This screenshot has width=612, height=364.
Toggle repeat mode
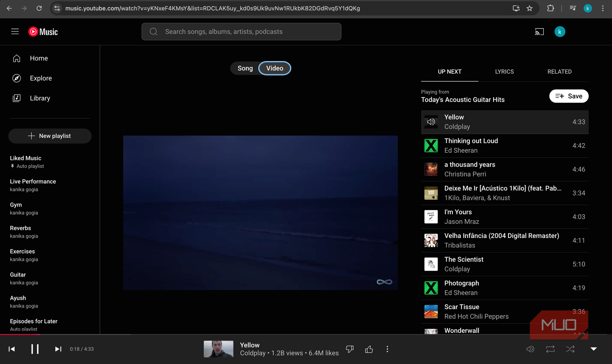pos(550,349)
